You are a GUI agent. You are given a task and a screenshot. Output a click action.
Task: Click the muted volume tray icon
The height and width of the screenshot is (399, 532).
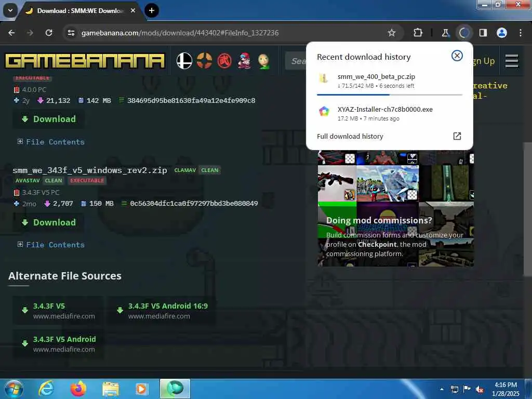point(480,389)
